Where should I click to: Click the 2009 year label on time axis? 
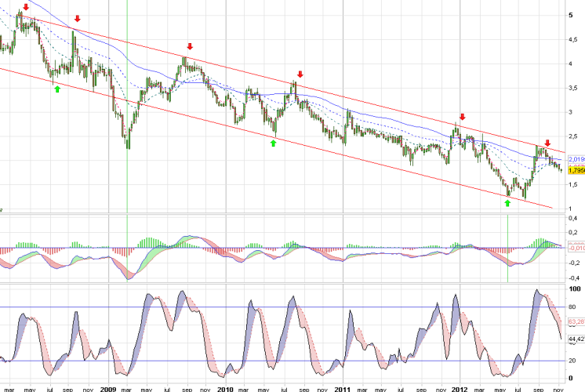[x=107, y=388]
